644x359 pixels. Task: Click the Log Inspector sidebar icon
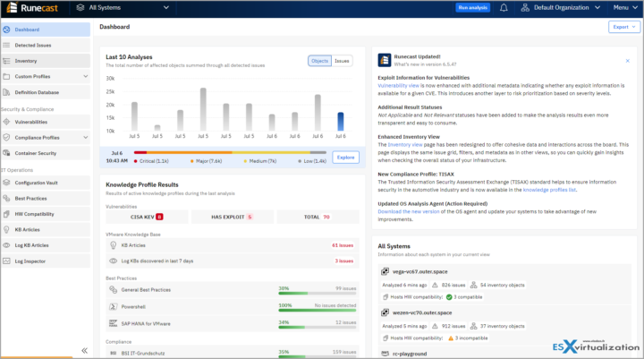click(7, 261)
